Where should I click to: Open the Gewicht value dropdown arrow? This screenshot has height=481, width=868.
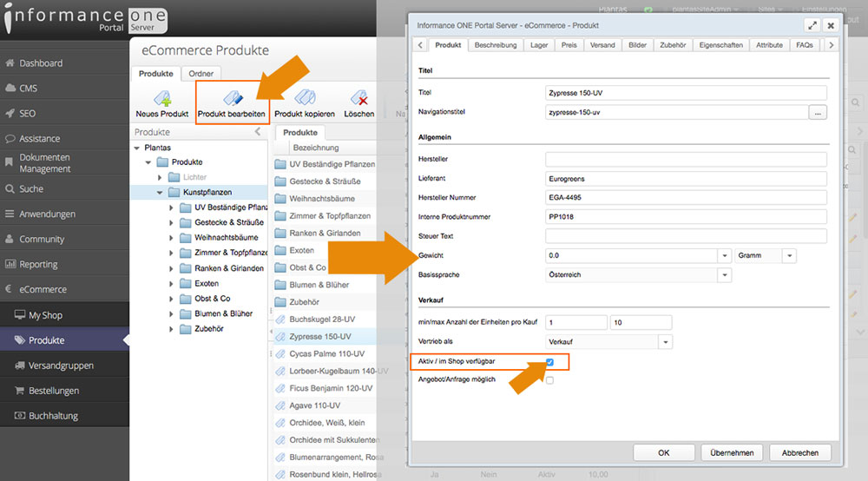(x=724, y=256)
